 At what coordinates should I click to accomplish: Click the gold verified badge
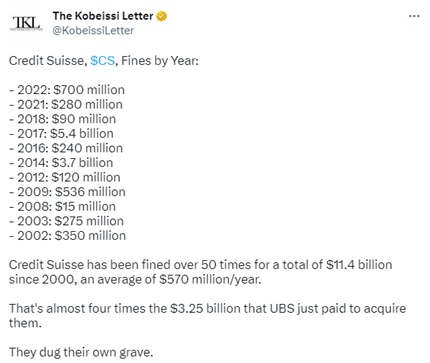click(x=162, y=16)
